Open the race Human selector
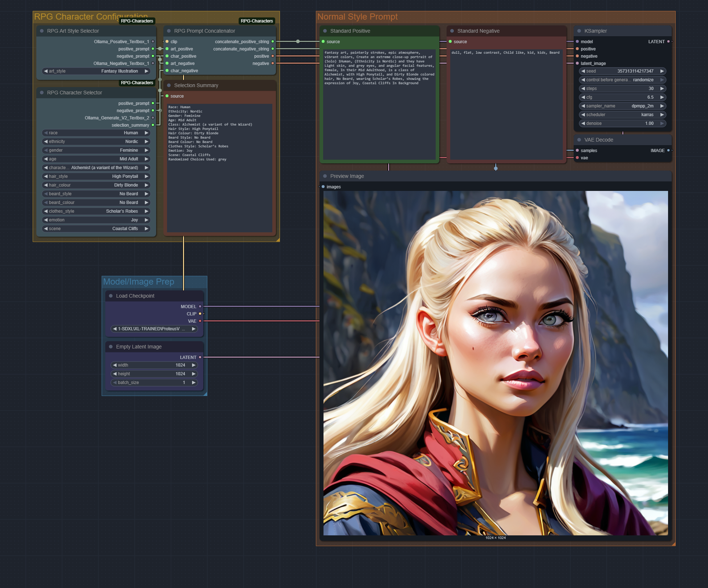 [x=96, y=133]
